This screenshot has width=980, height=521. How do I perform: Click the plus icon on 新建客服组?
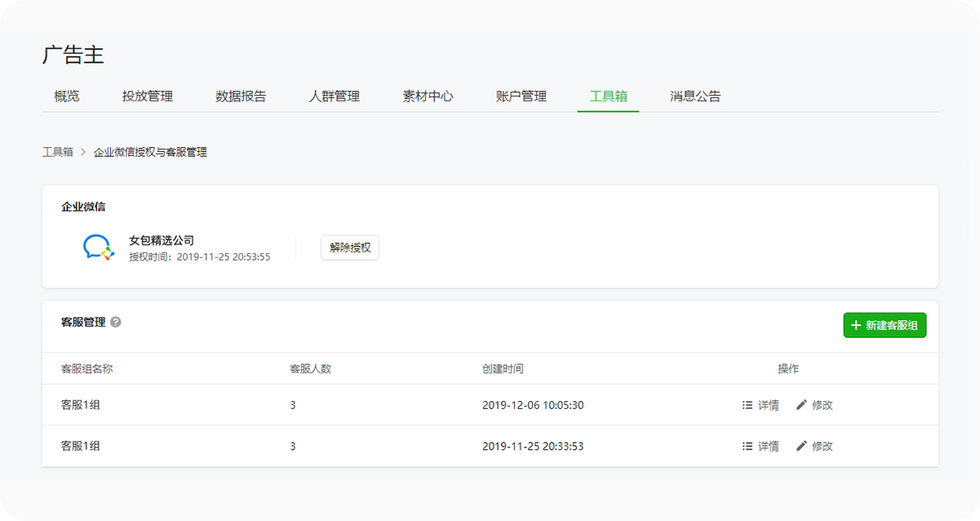coord(856,326)
